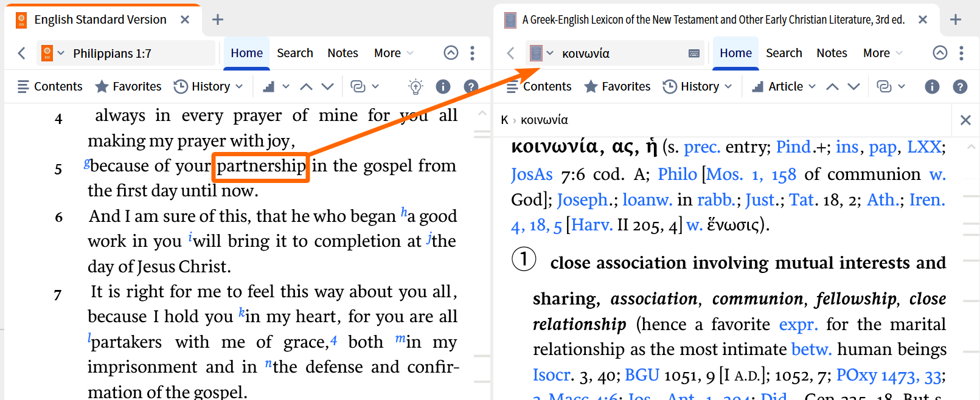Close the English Standard Version tab
Image resolution: width=980 pixels, height=400 pixels.
coord(185,20)
